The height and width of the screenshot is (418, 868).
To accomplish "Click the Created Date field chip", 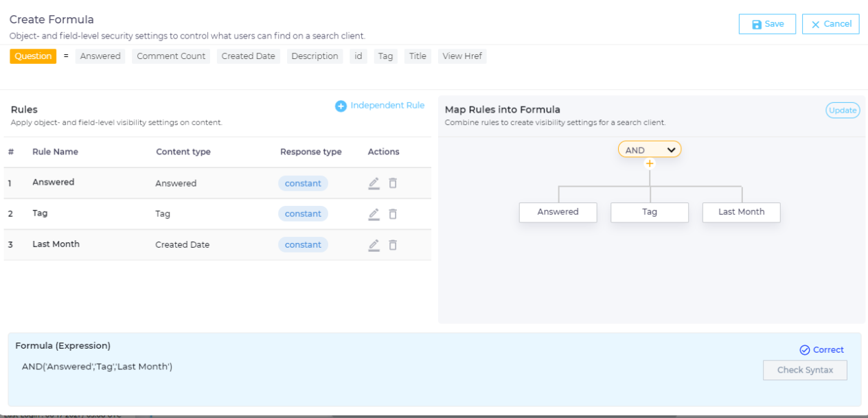I will (248, 56).
